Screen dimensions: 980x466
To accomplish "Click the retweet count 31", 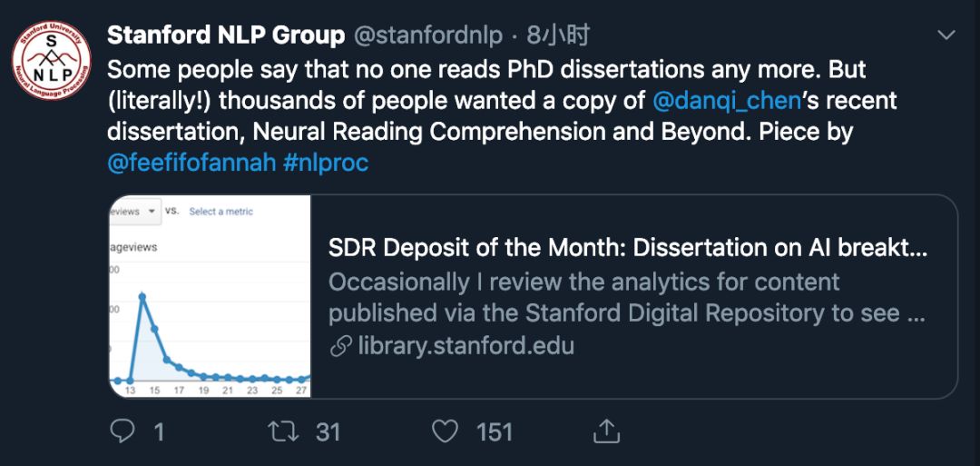I will click(328, 432).
